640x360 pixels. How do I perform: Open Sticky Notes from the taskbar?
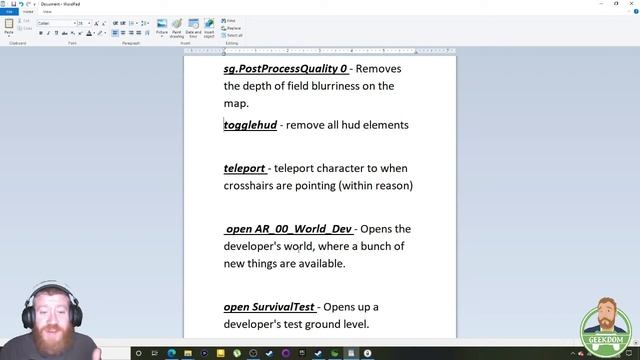click(220, 353)
